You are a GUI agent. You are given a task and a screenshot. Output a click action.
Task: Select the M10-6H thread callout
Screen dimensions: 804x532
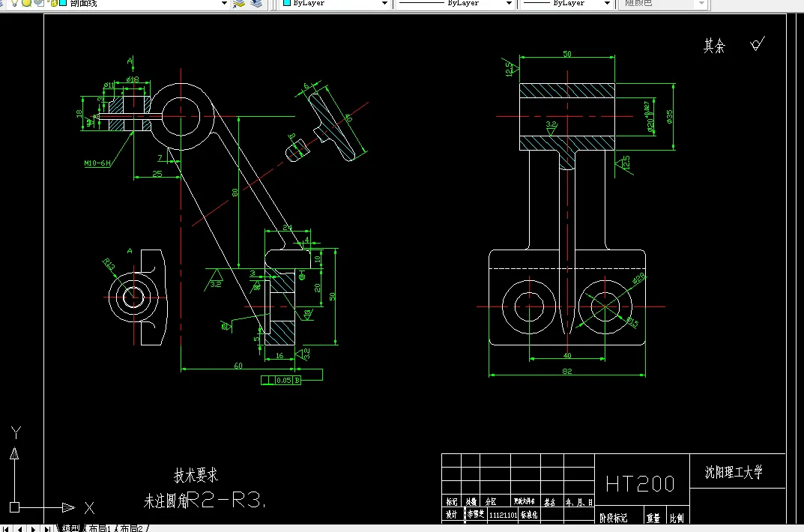click(97, 163)
